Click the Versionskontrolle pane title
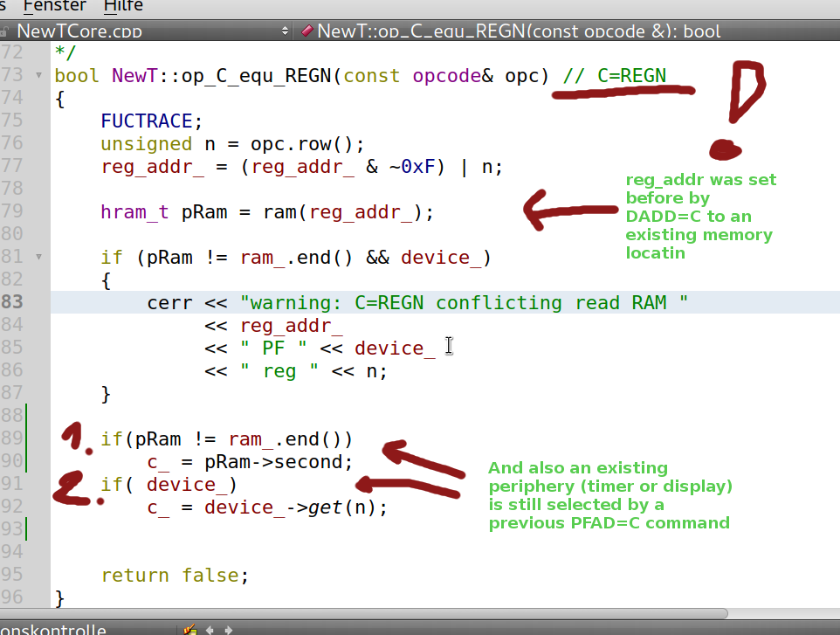This screenshot has height=635, width=840. coord(52,629)
